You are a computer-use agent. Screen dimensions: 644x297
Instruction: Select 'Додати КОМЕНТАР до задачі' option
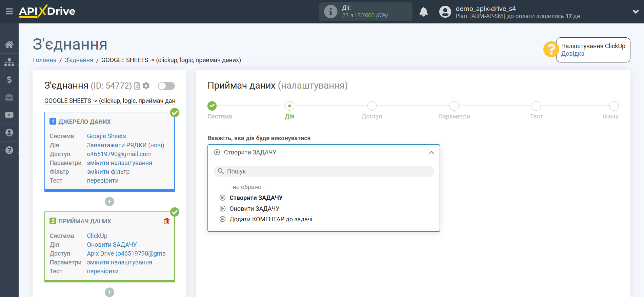[x=271, y=219]
